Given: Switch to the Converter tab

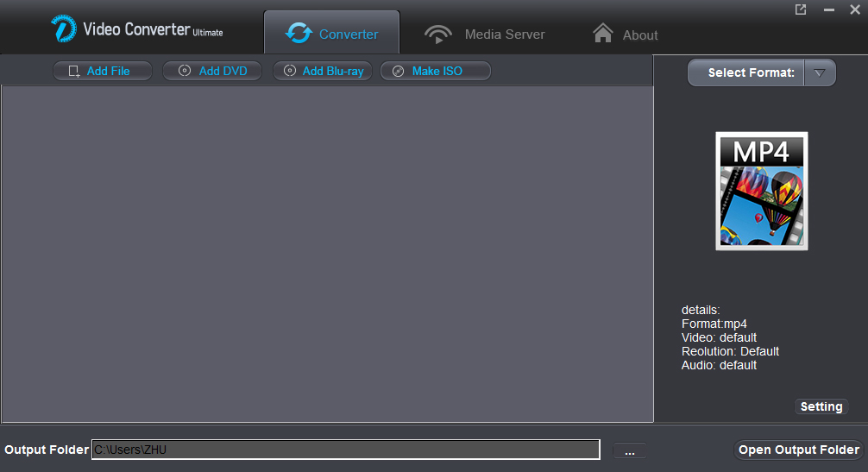Looking at the screenshot, I should (x=331, y=33).
